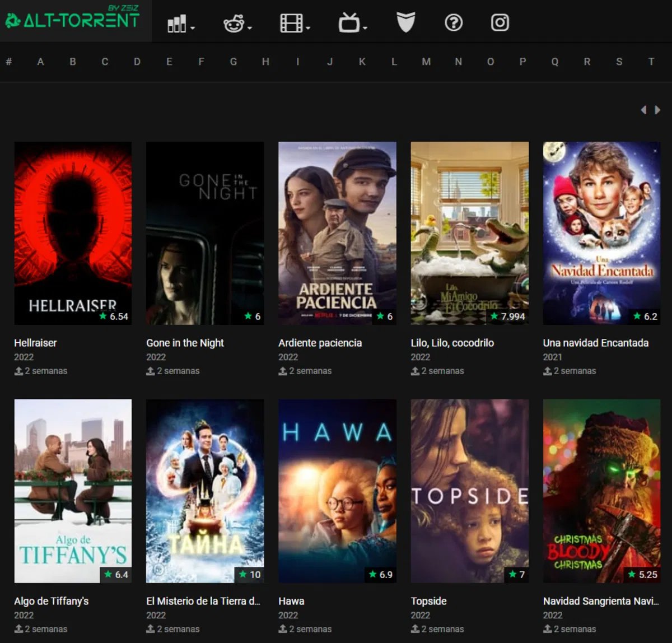This screenshot has height=643, width=672.
Task: Open the Тайна movie poster
Action: coord(205,491)
